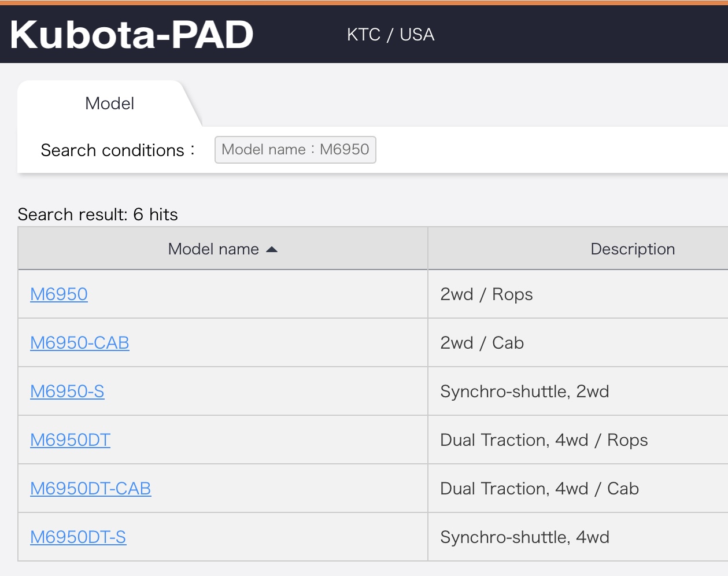This screenshot has height=576, width=728.
Task: Open the M6950DT-S model link
Action: tap(78, 537)
